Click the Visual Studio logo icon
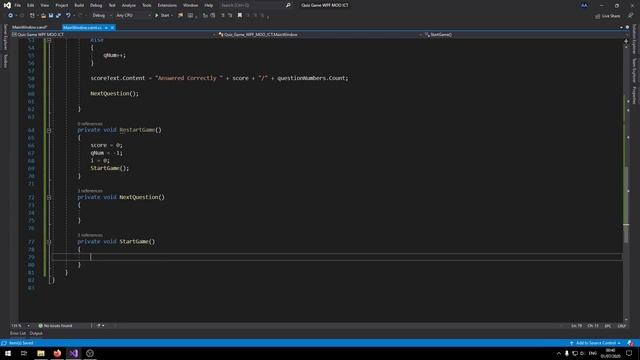Viewport: 640px width, 360px height. 7,5
